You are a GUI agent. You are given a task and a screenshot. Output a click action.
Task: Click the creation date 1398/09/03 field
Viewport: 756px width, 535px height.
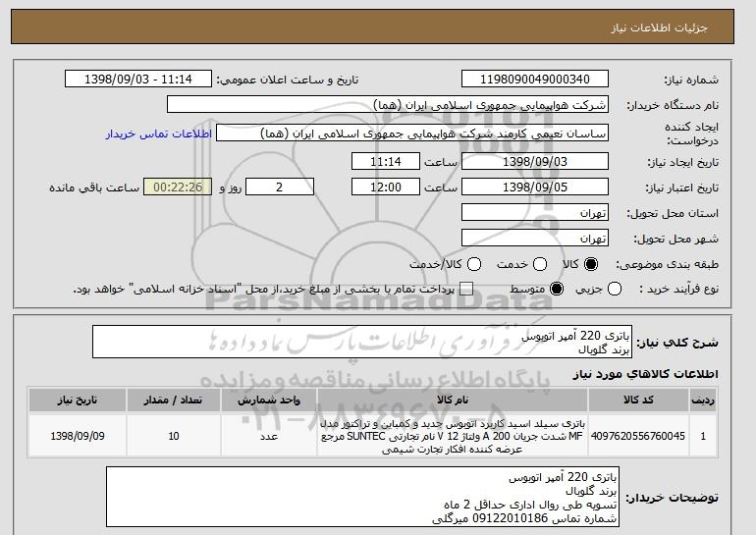pyautogui.click(x=535, y=161)
